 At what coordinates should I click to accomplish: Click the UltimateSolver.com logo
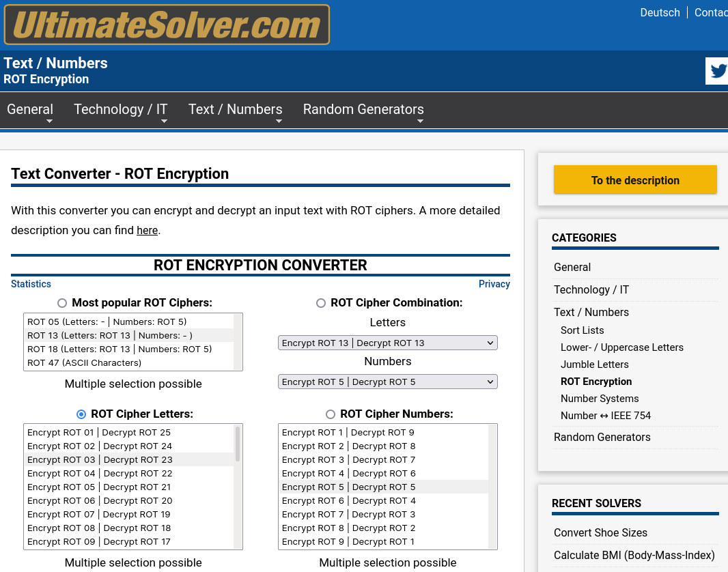(x=167, y=25)
